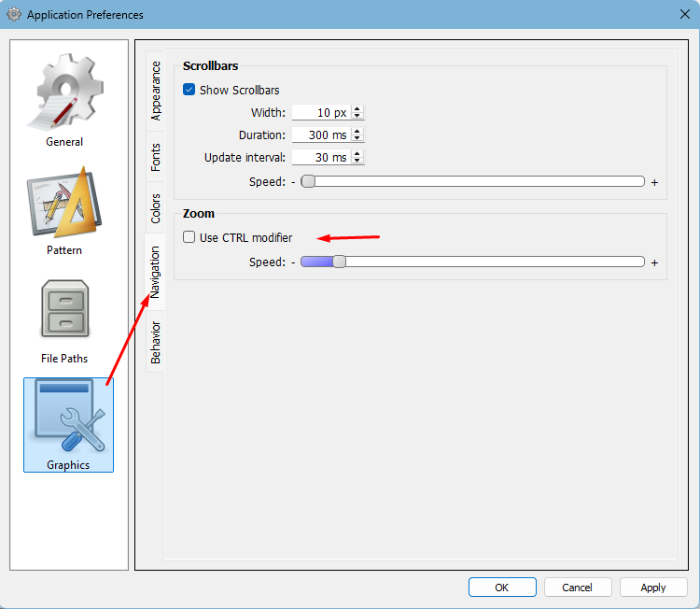
Task: Switch to the Appearance tab
Action: 155,91
